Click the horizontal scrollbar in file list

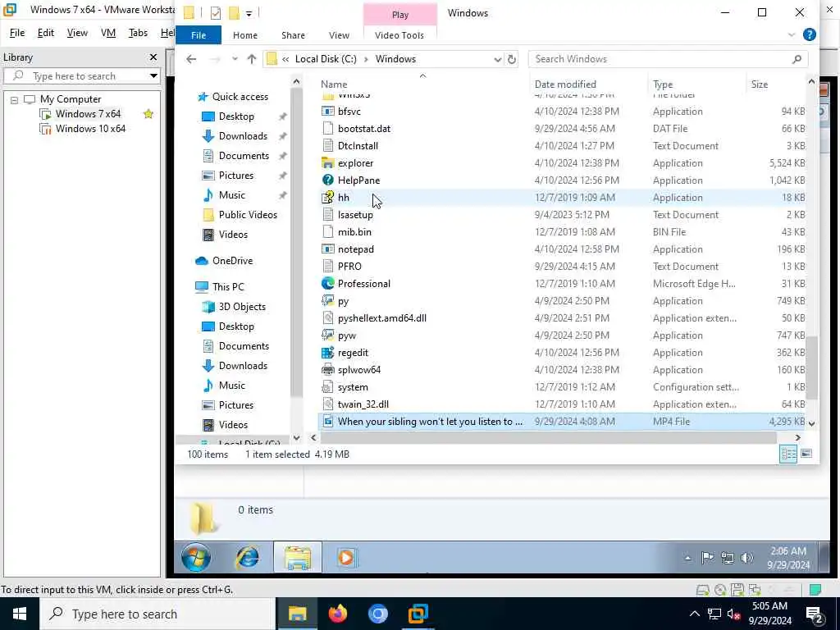pos(549,438)
